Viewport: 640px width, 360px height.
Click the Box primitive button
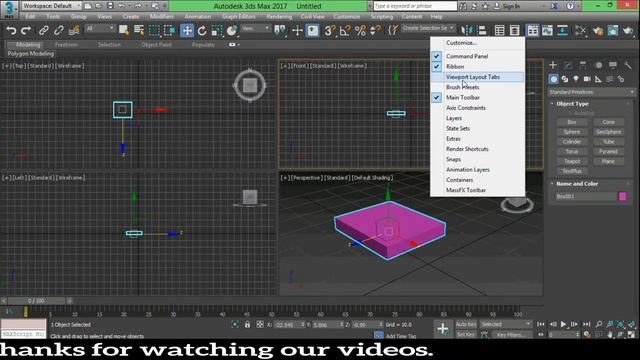[572, 122]
